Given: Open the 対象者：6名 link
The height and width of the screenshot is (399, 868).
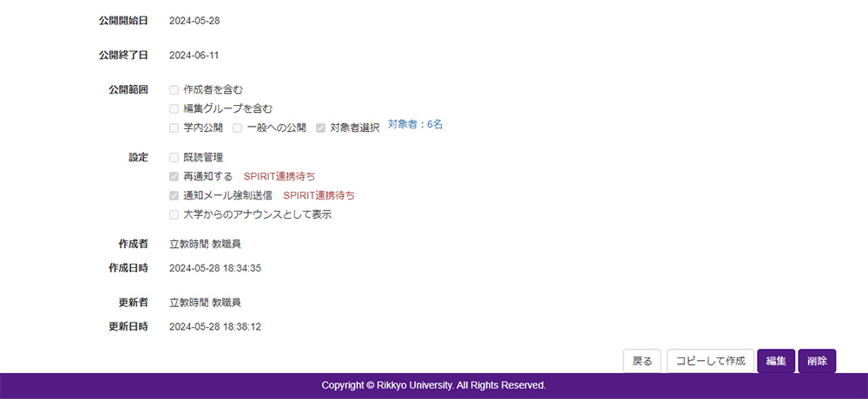Looking at the screenshot, I should pos(415,125).
